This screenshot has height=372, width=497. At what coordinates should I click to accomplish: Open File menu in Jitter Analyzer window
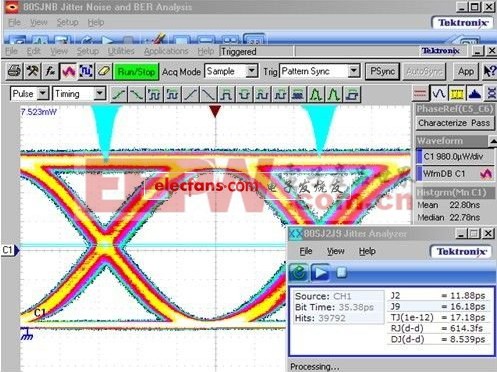[306, 251]
